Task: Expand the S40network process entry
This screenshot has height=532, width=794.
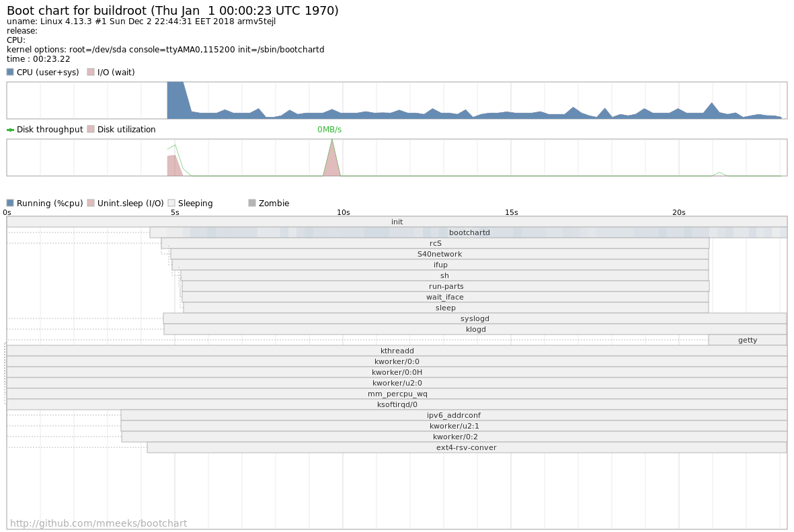Action: 440,254
